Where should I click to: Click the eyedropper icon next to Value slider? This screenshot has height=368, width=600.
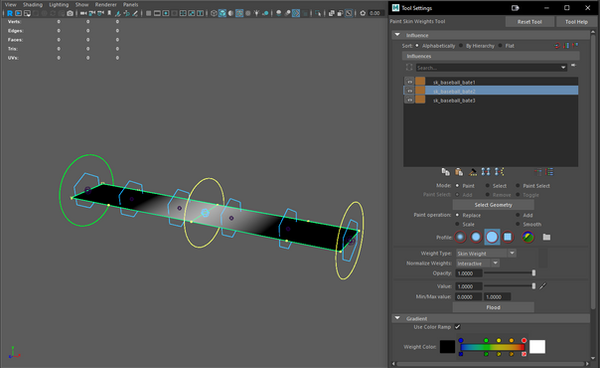coord(543,286)
